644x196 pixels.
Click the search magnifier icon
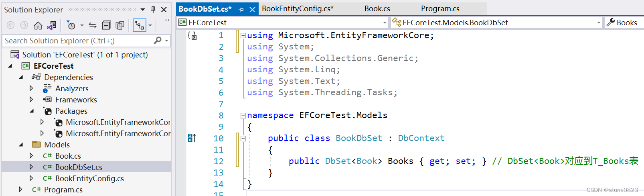click(x=158, y=40)
